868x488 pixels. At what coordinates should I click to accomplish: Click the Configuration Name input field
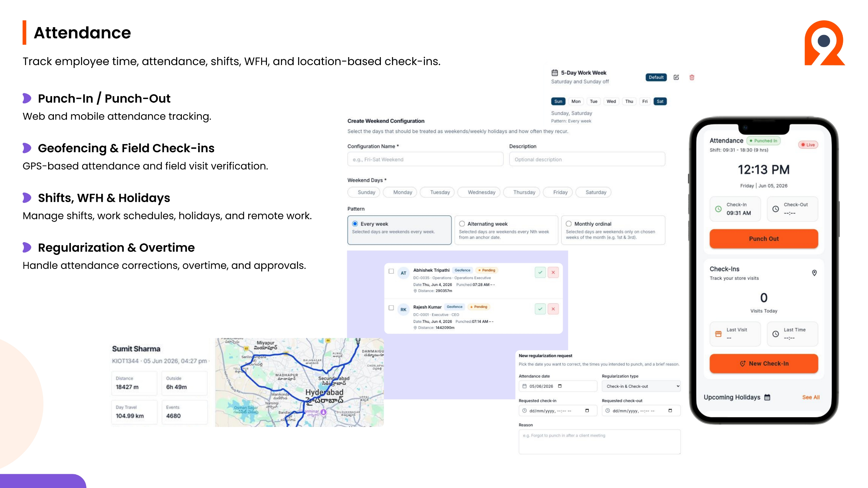pos(425,159)
